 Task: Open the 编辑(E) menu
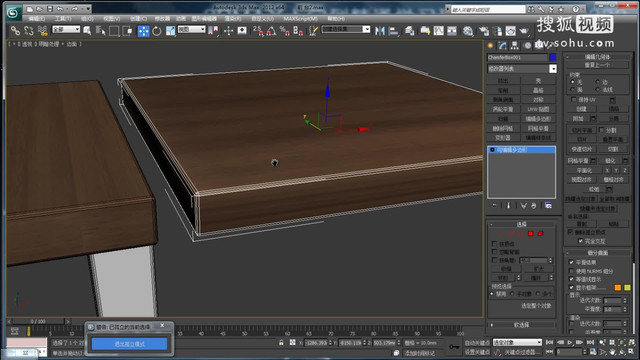point(37,19)
